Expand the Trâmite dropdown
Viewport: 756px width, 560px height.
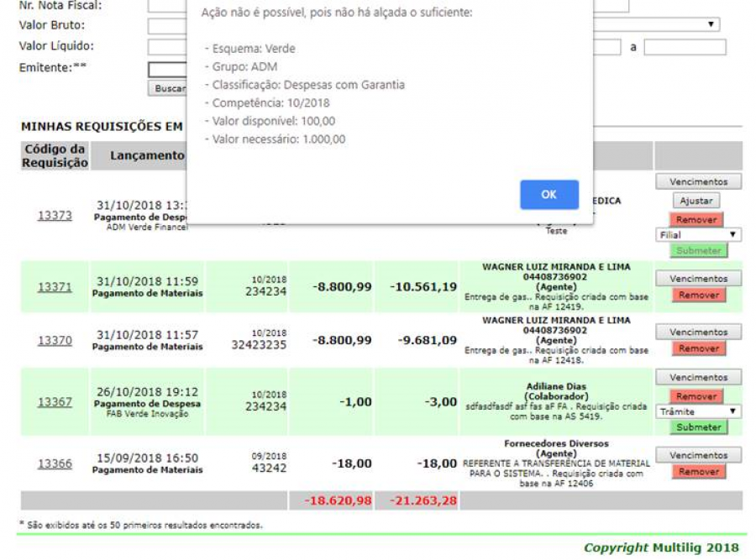coord(698,411)
